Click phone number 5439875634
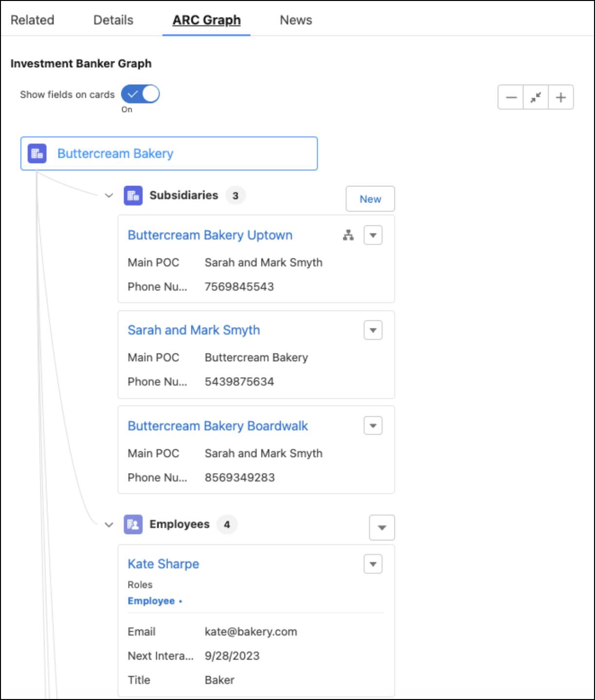This screenshot has height=700, width=595. [x=239, y=382]
